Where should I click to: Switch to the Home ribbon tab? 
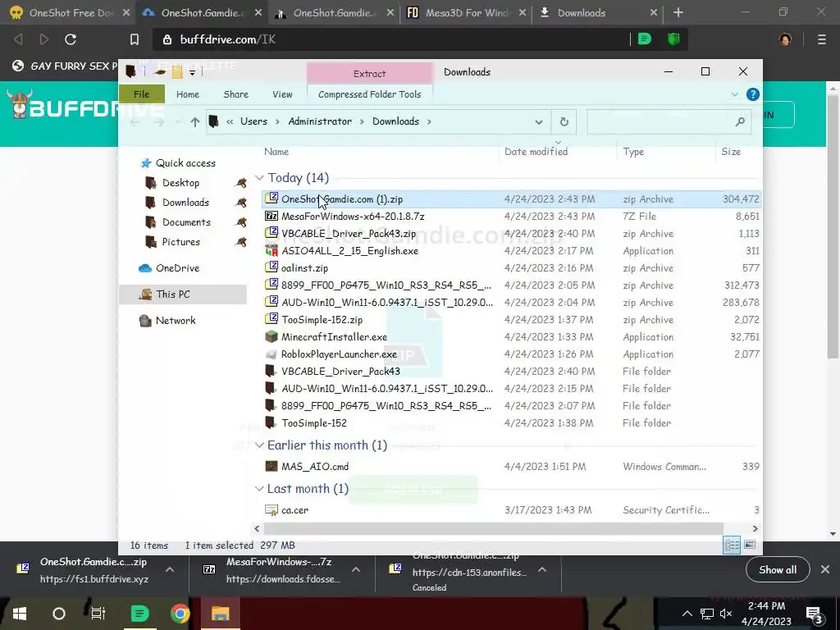(x=188, y=94)
